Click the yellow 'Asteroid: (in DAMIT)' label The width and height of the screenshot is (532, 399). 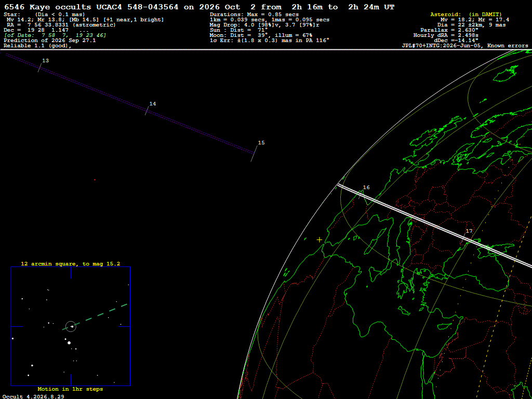[466, 15]
